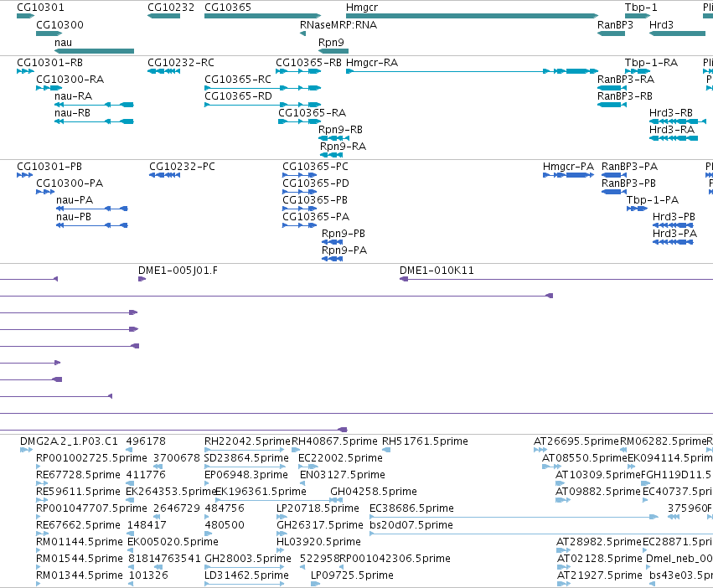
Task: Click the AT26695.5prime EST label
Action: click(576, 441)
